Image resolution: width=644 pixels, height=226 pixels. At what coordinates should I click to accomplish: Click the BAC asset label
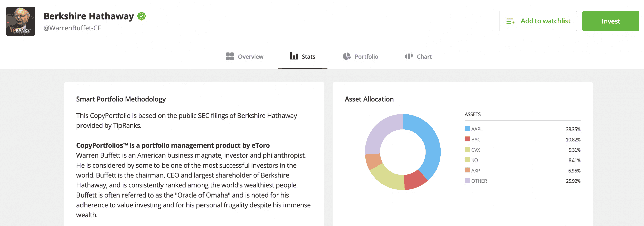(476, 140)
